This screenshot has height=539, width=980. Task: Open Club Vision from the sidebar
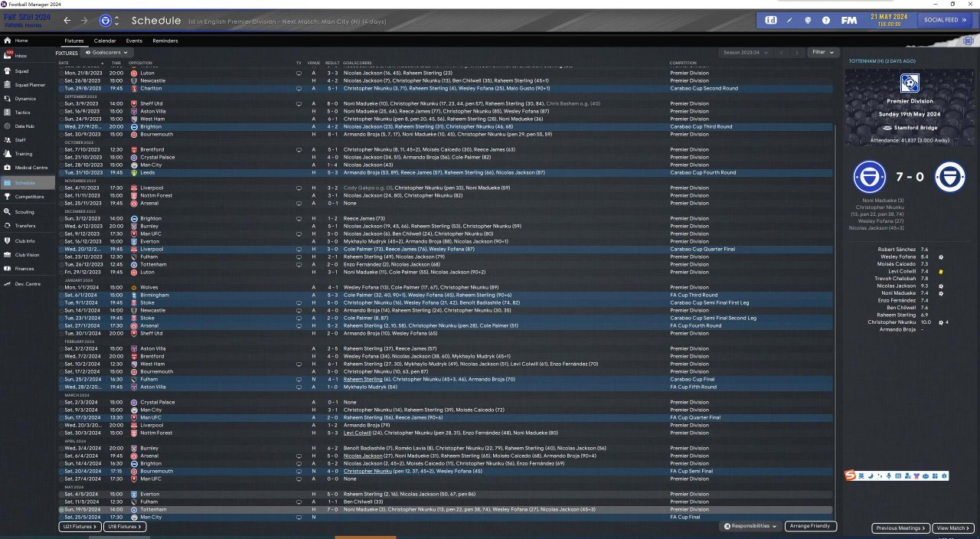click(28, 255)
